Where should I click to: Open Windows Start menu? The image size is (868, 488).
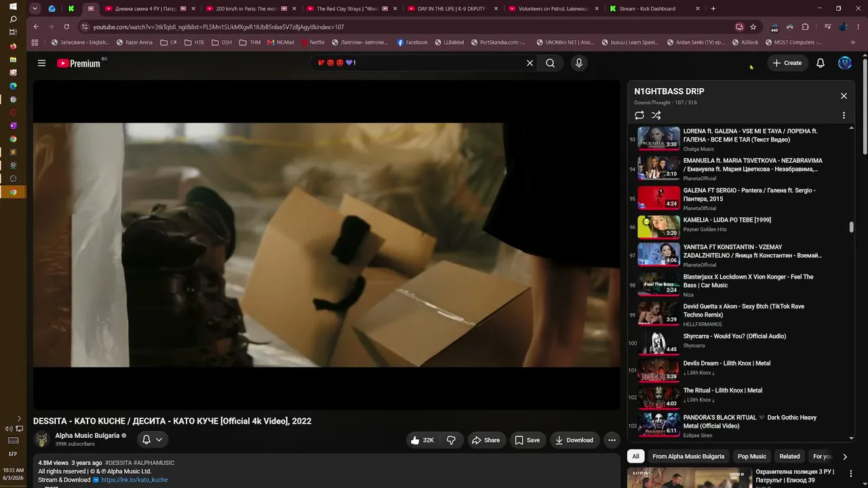[x=13, y=6]
